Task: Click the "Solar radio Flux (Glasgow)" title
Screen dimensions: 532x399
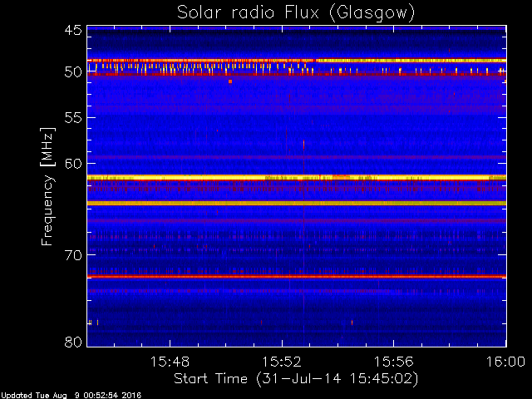Action: [296, 13]
